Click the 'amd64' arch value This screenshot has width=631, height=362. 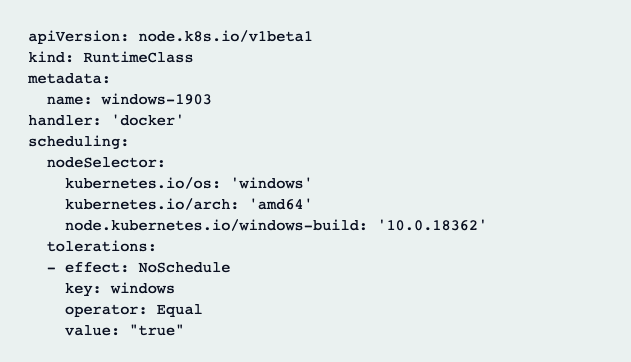coord(280,204)
